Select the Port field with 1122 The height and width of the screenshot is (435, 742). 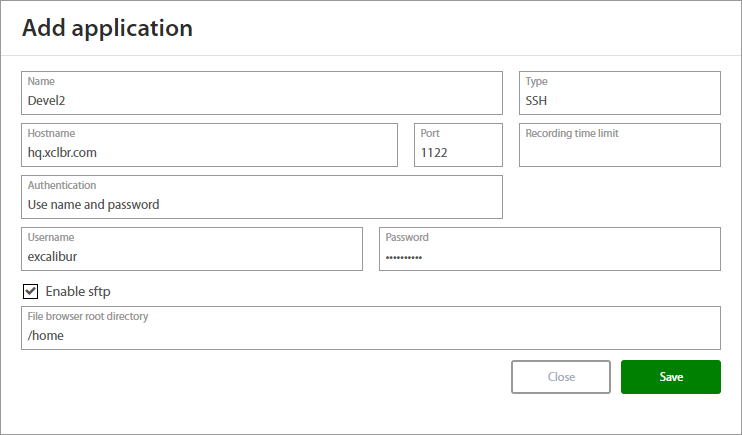point(458,152)
